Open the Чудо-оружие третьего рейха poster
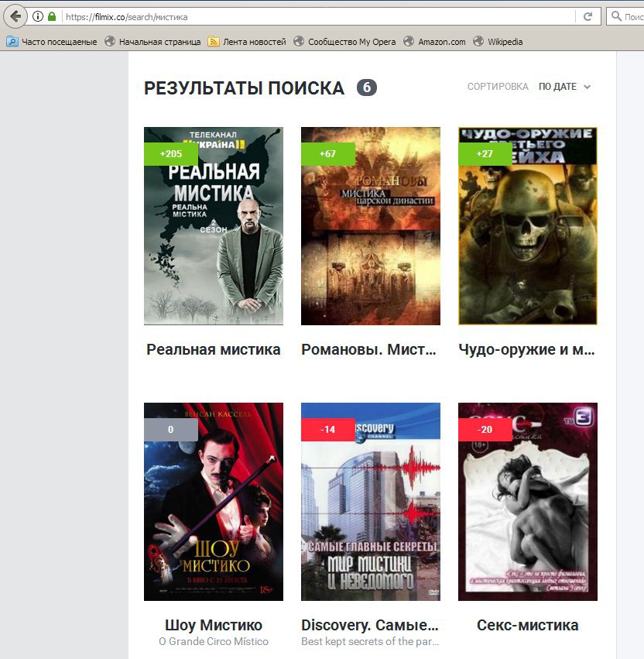This screenshot has width=644, height=659. [528, 225]
